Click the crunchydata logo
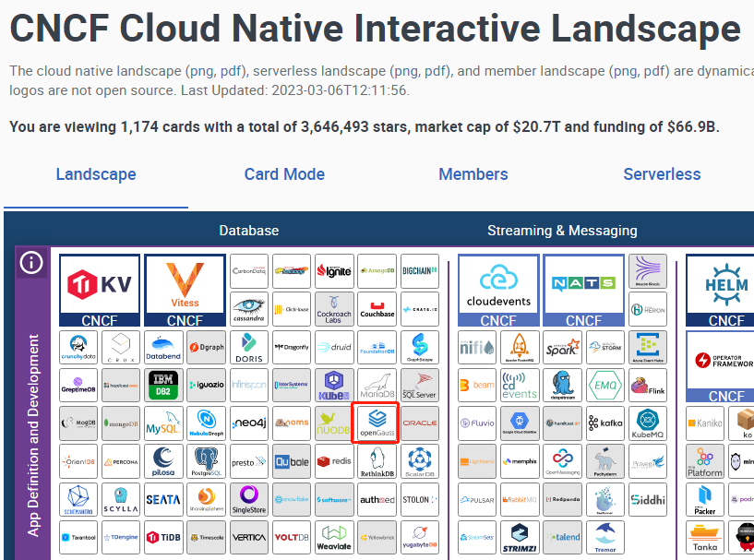This screenshot has width=754, height=560. [78, 347]
